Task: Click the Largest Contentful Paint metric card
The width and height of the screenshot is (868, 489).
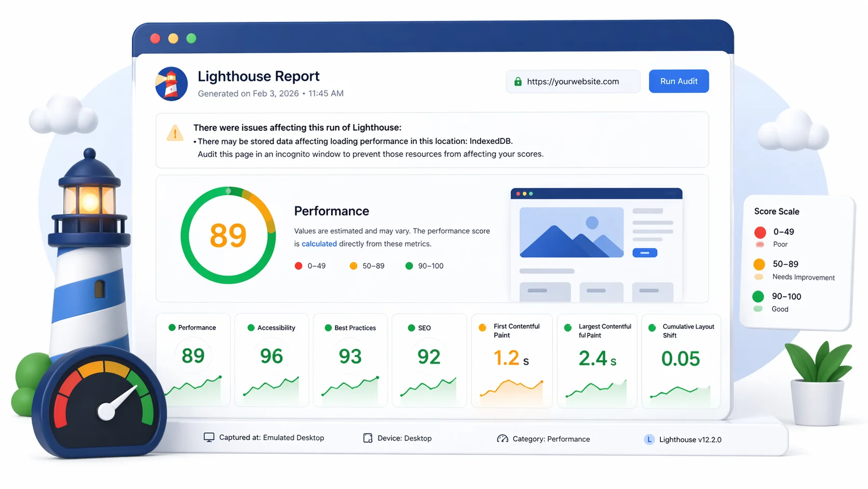Action: pyautogui.click(x=597, y=360)
